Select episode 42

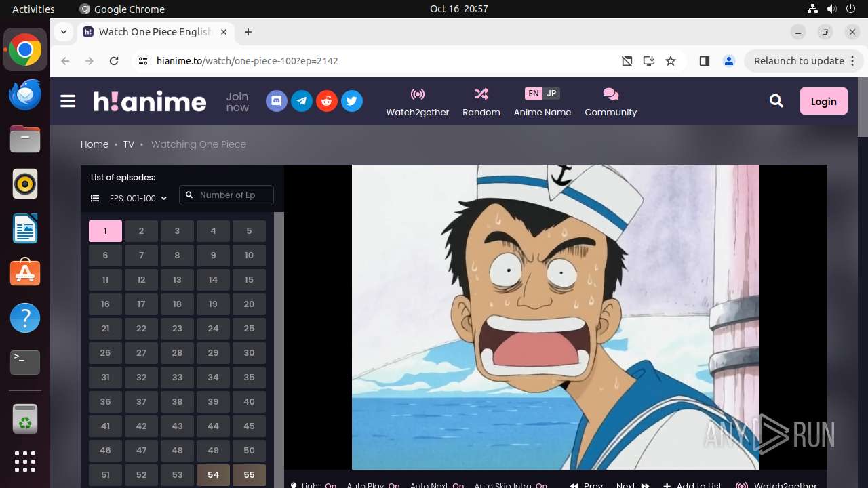coord(141,426)
